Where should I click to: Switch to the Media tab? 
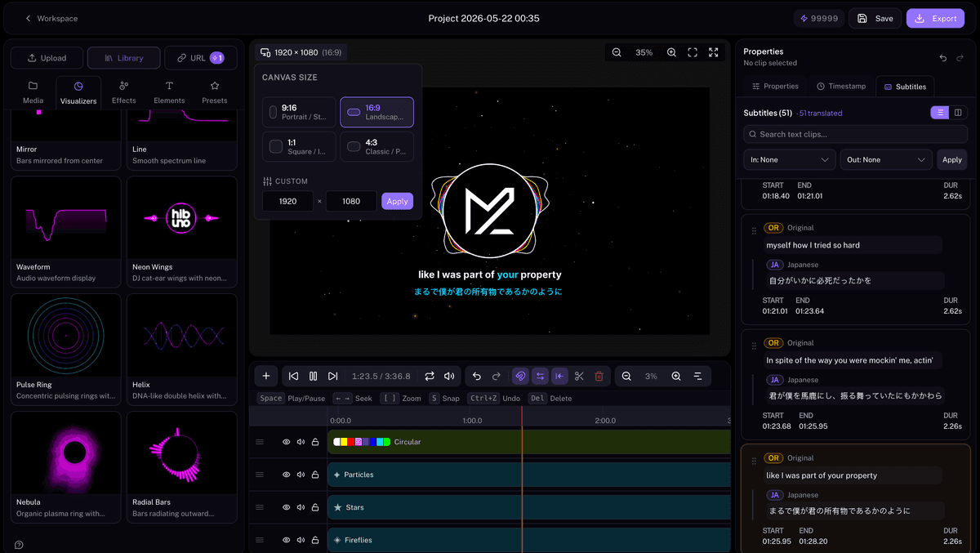[x=33, y=92]
